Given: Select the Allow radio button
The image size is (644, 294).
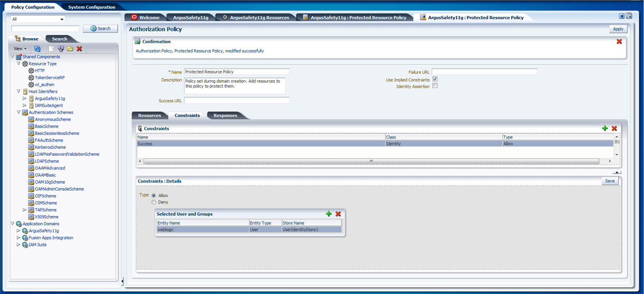Looking at the screenshot, I should coord(154,195).
